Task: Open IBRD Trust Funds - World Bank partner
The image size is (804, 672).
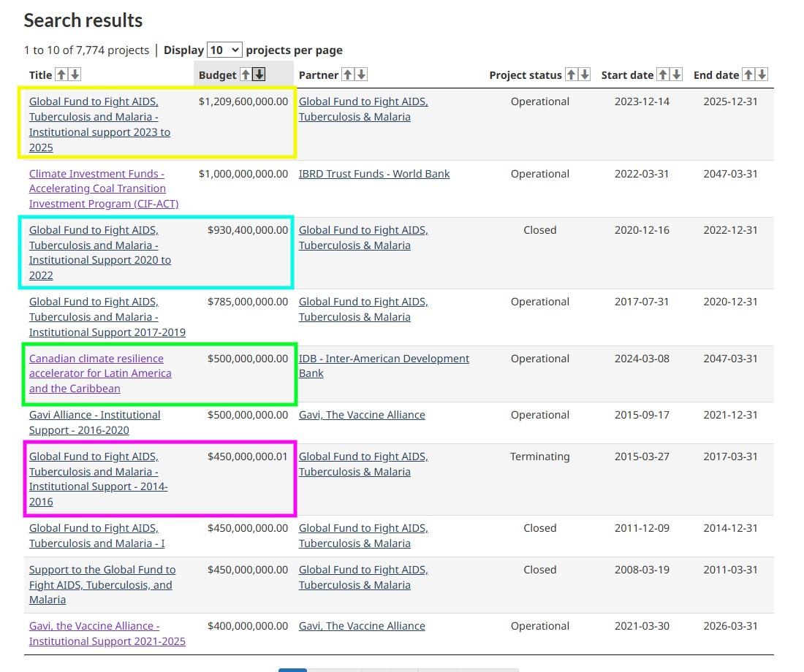Action: click(x=374, y=174)
